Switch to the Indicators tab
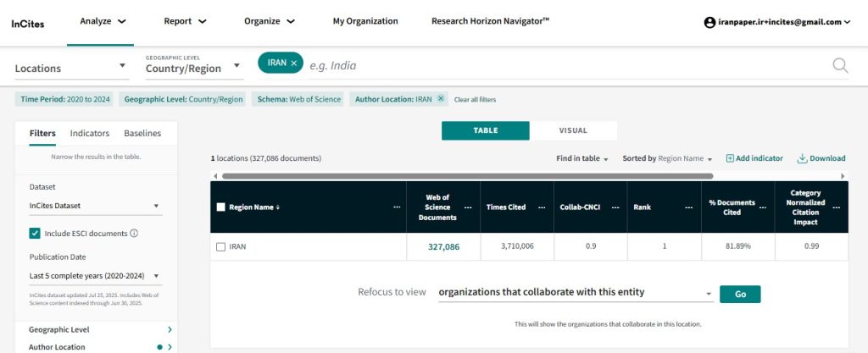The image size is (868, 353). [90, 133]
